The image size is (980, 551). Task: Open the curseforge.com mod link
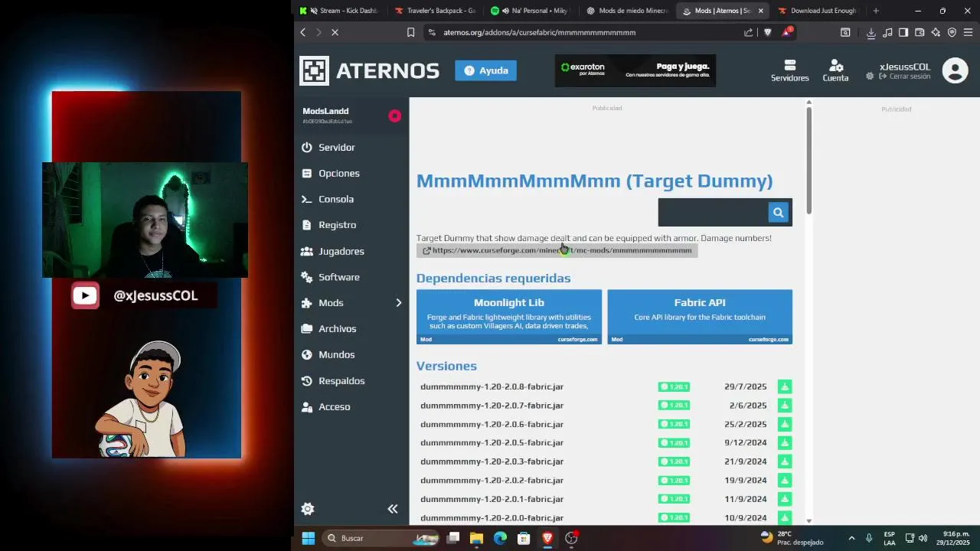(x=557, y=250)
